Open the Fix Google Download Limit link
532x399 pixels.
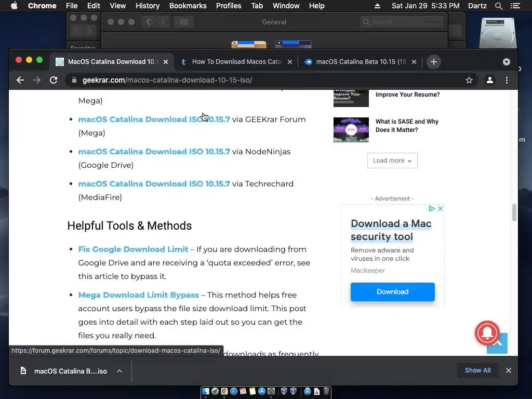click(x=133, y=249)
